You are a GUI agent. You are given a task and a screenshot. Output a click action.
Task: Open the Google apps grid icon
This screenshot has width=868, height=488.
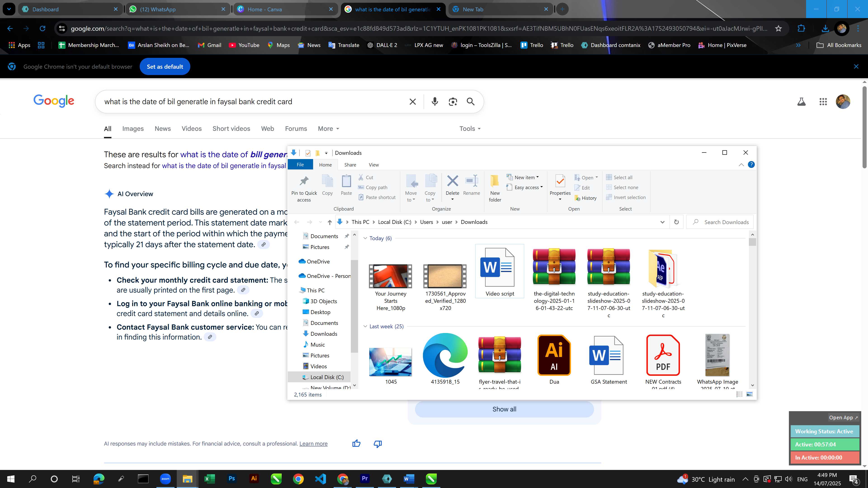[823, 102]
